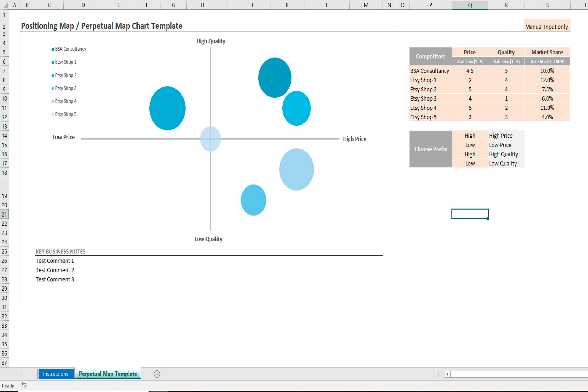
Task: Click the largest dark blue bubble in the chart
Action: pos(275,77)
